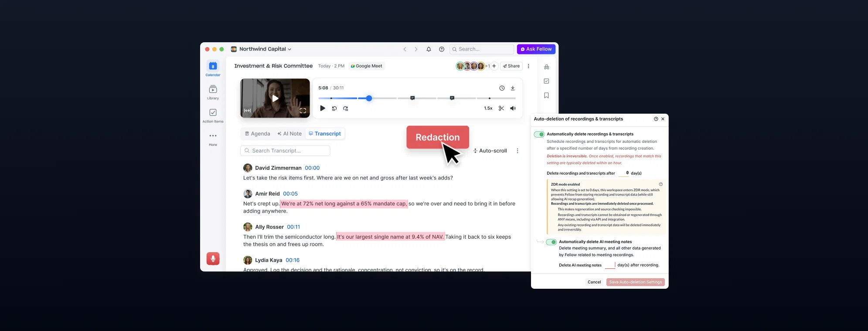Go back with the left arrow
Viewport: 868px width, 331px height.
point(405,49)
